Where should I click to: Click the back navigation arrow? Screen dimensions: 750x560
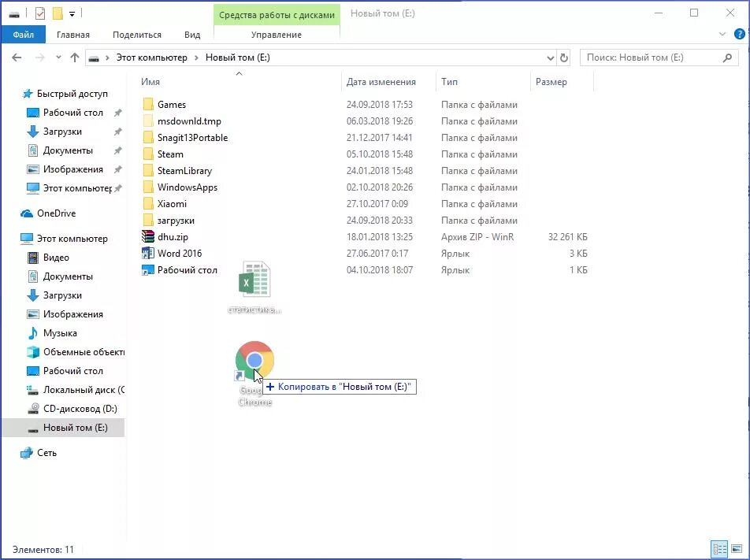coord(17,57)
